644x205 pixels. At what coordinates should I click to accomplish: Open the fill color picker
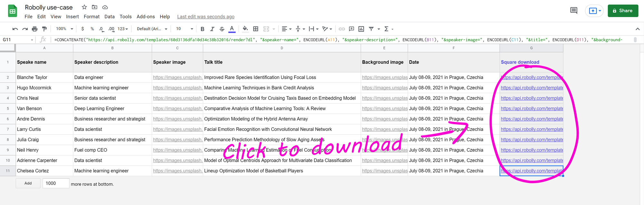[x=245, y=29]
